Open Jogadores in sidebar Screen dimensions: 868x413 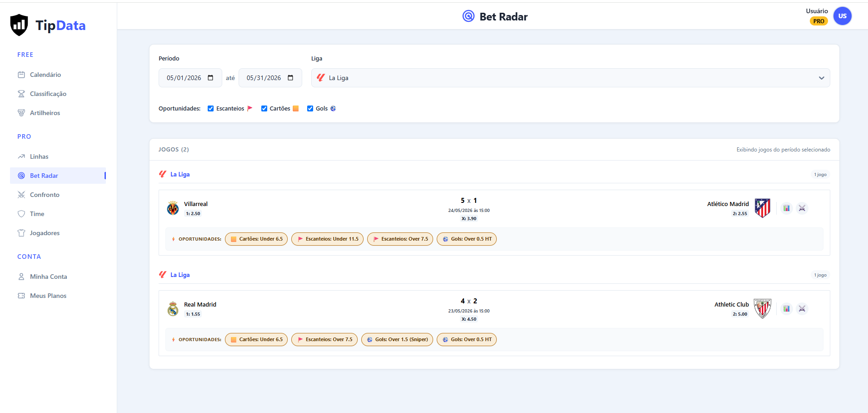(x=58, y=233)
